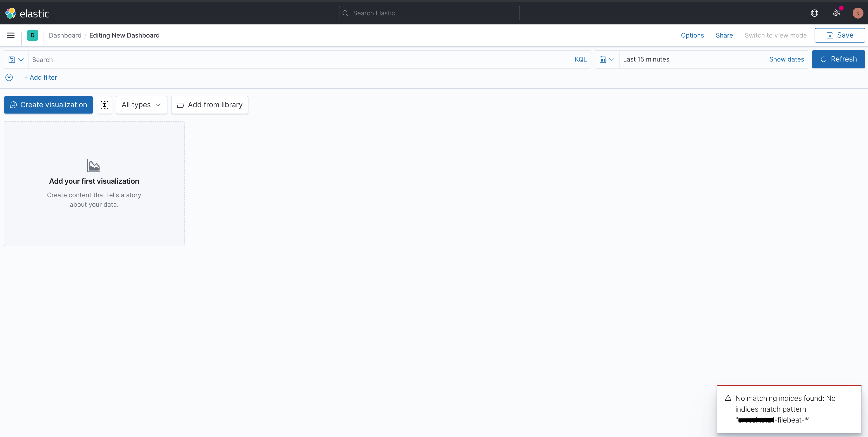Focus the Search Elastic field
868x437 pixels.
click(x=429, y=13)
